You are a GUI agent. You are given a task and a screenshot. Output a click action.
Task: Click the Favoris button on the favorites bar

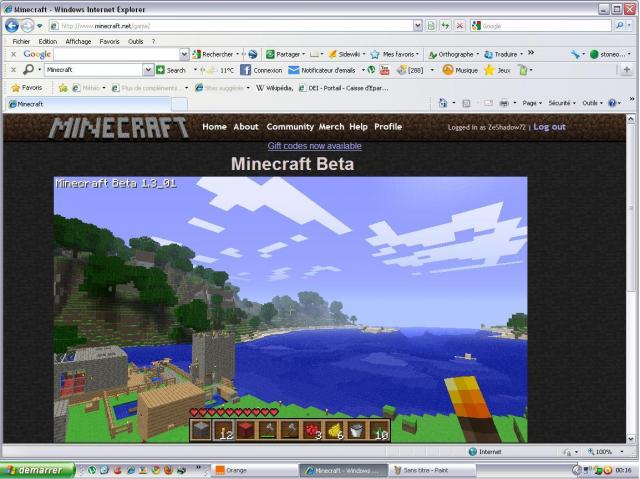coord(27,88)
